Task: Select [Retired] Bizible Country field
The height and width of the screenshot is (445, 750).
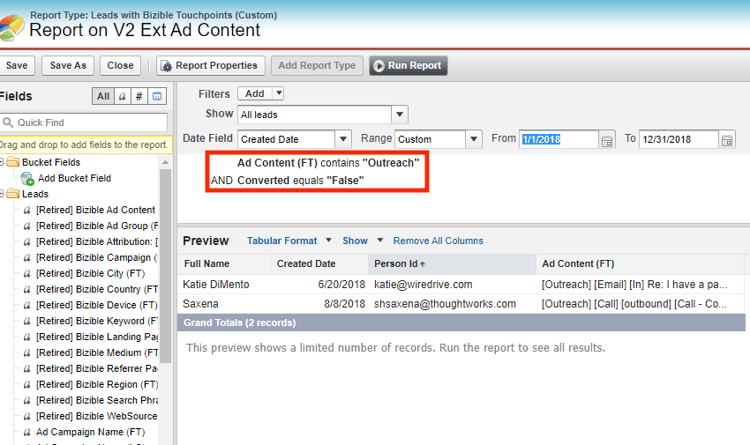Action: (x=97, y=289)
